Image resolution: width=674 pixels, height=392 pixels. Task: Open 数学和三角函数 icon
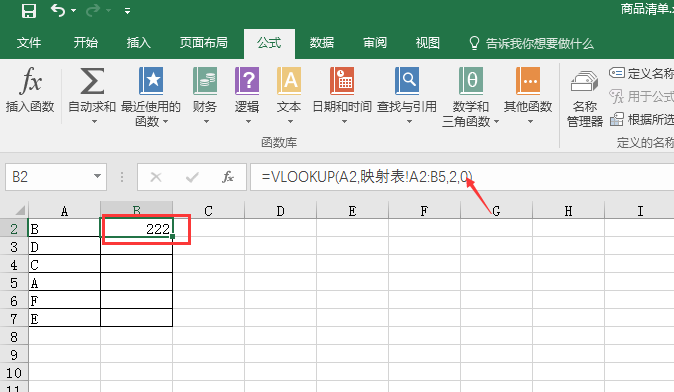[471, 81]
